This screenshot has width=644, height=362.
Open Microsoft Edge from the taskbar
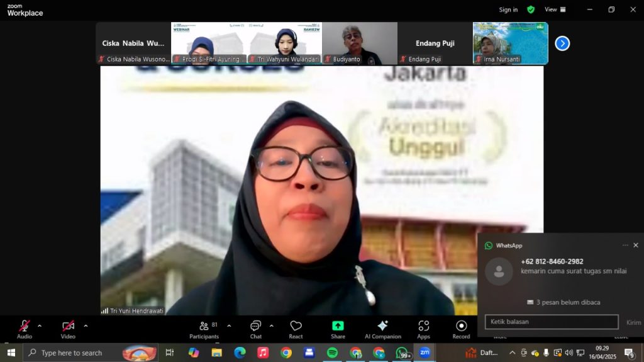pyautogui.click(x=240, y=353)
